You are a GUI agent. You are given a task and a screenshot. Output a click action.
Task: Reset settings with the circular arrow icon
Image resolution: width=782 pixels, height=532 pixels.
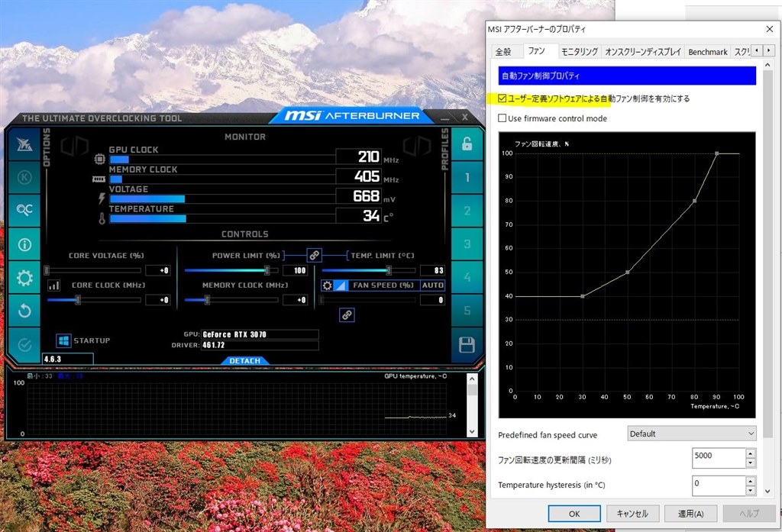(24, 311)
